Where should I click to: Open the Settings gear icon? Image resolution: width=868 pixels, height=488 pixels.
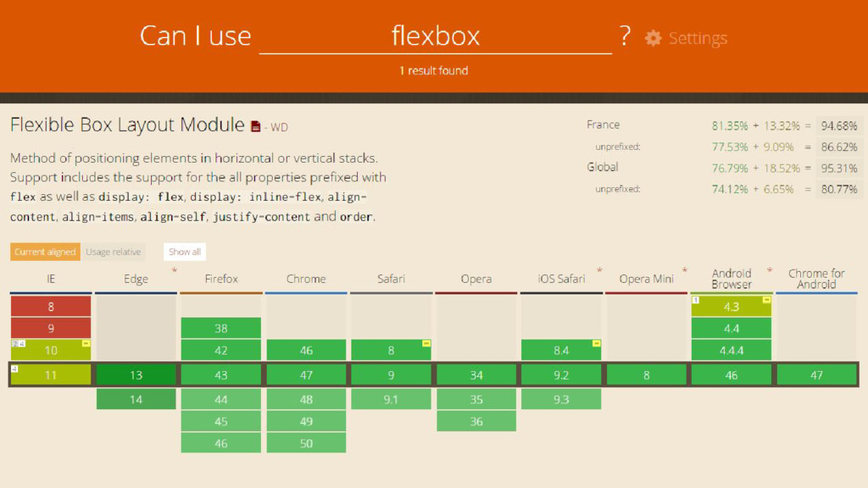[x=654, y=38]
